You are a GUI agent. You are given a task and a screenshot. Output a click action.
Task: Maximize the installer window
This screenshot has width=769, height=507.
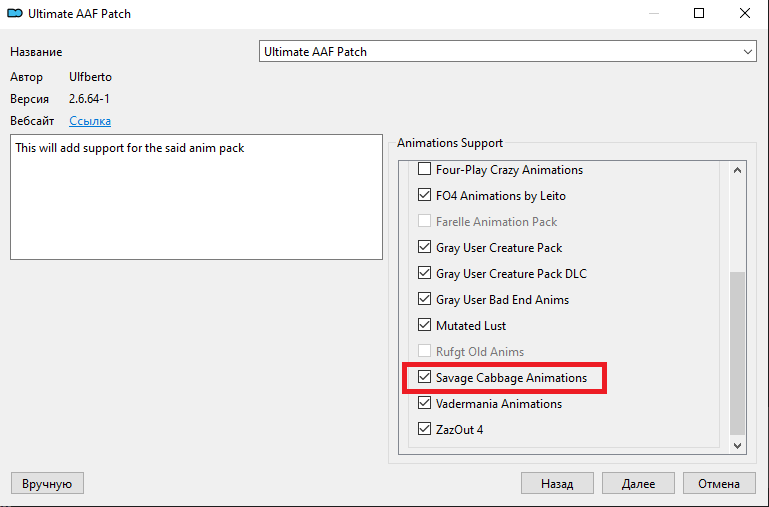[x=699, y=14]
